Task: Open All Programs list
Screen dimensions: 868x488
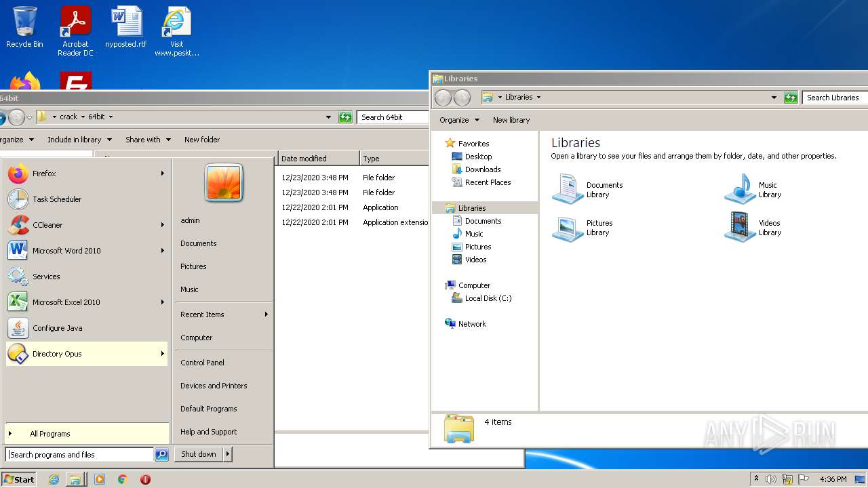Action: 87,434
